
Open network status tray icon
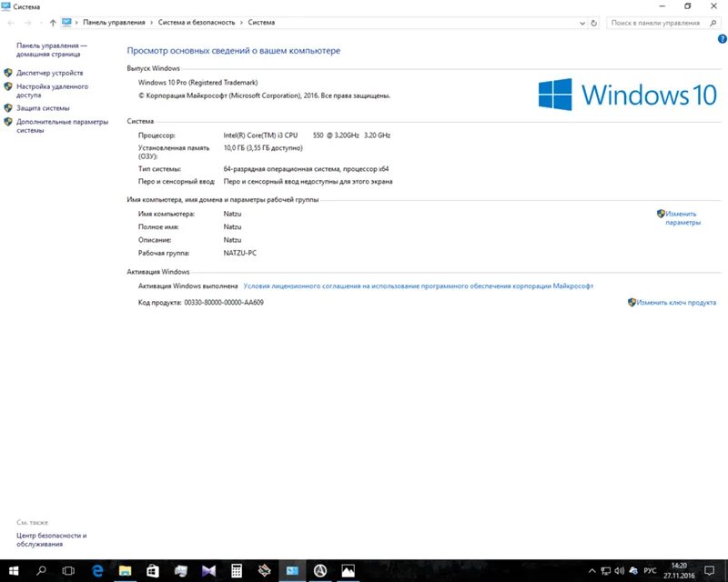pos(606,571)
